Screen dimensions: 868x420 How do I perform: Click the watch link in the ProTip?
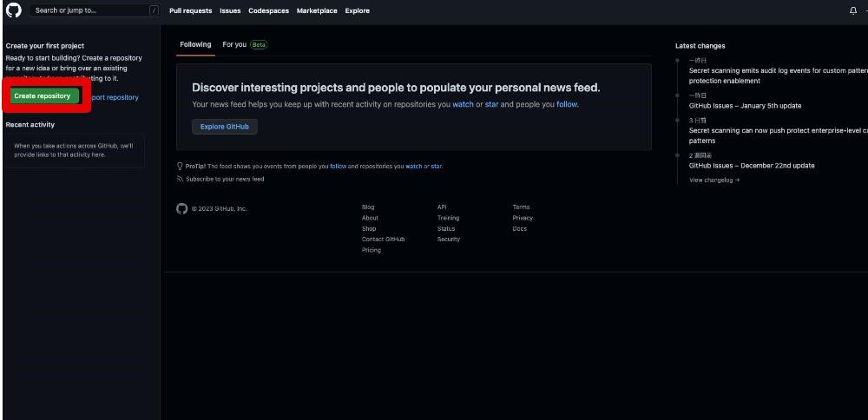click(x=413, y=166)
